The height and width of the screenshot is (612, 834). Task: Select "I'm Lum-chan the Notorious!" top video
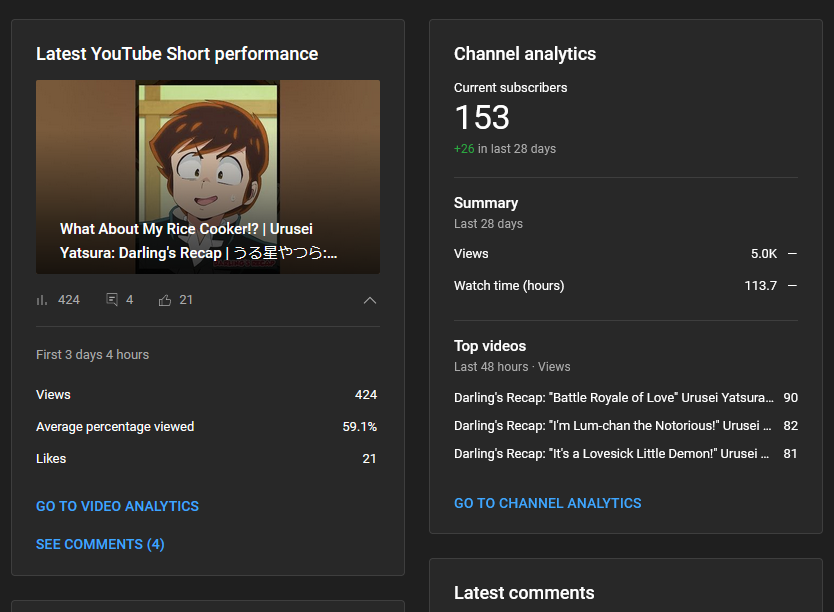click(613, 426)
